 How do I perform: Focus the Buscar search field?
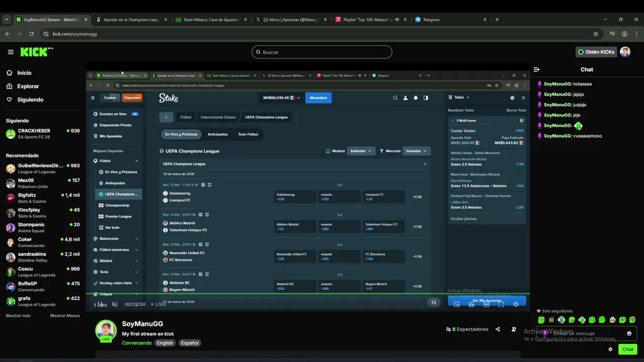coord(322,52)
